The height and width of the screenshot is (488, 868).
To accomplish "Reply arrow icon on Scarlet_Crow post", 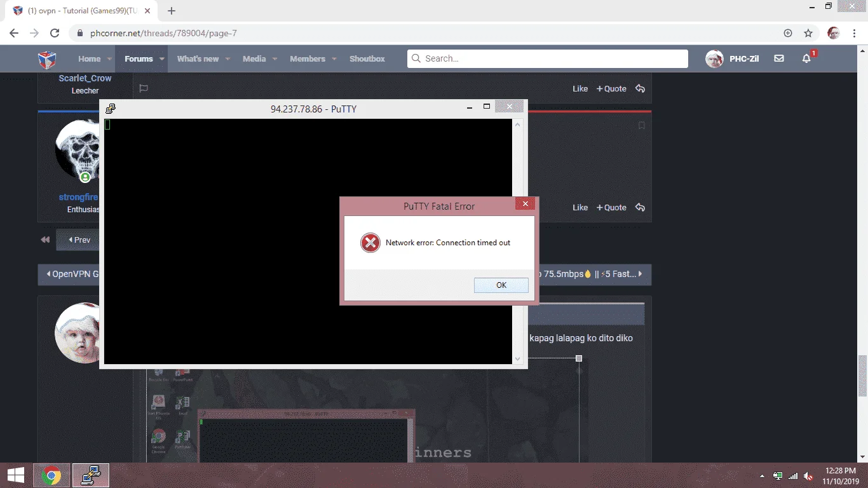I will [640, 89].
